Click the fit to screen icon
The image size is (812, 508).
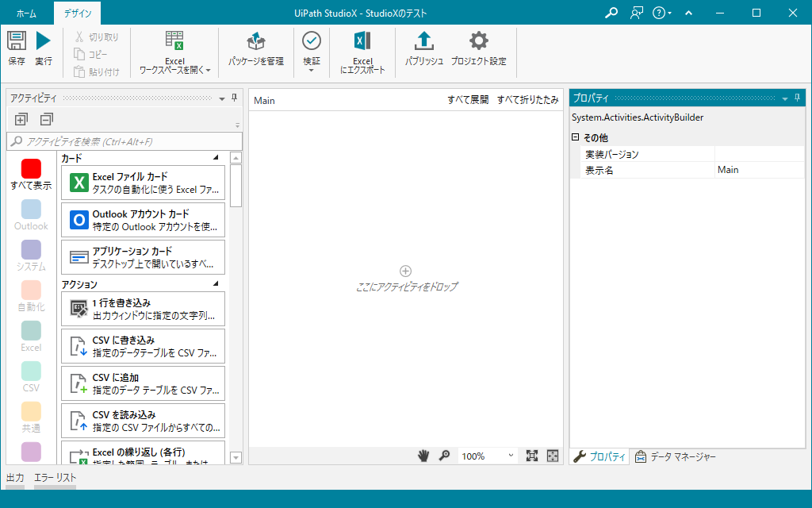coord(532,456)
